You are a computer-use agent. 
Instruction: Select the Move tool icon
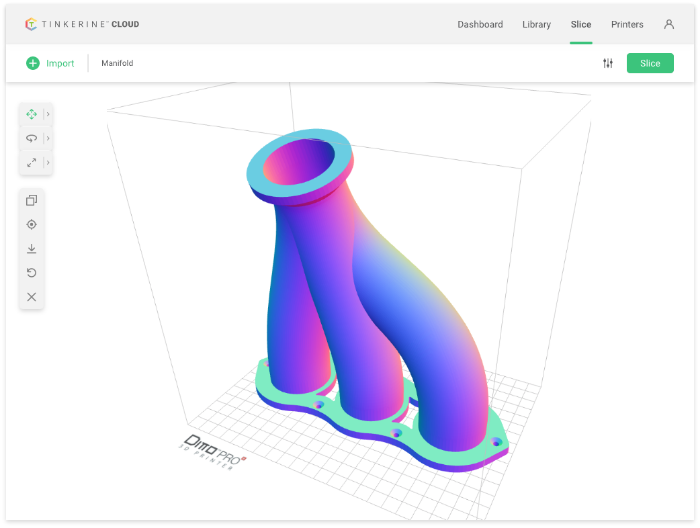(31, 114)
